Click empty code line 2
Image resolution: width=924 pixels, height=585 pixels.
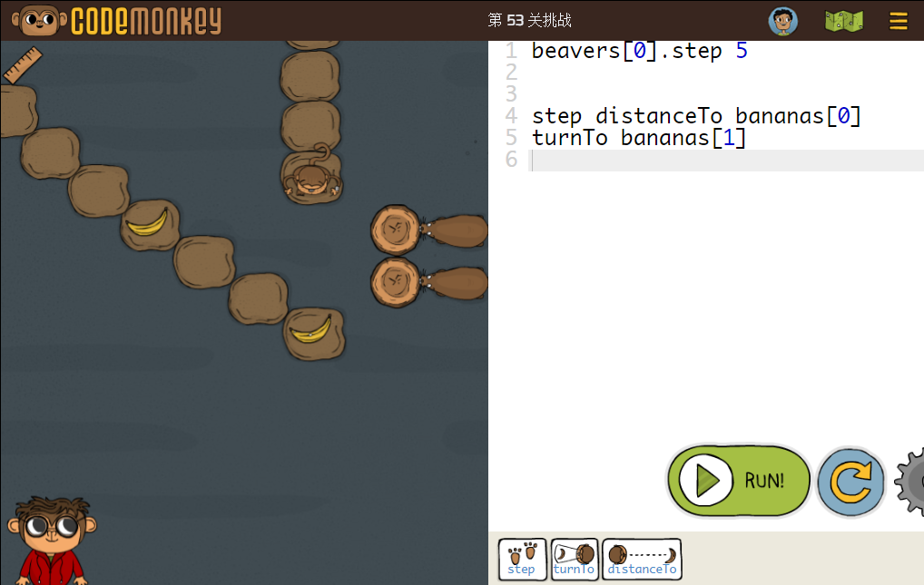pyautogui.click(x=727, y=73)
